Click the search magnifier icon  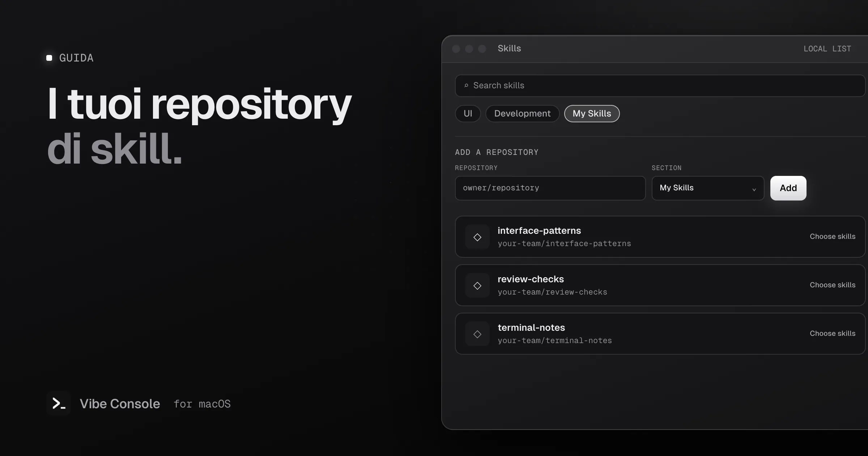pyautogui.click(x=466, y=85)
